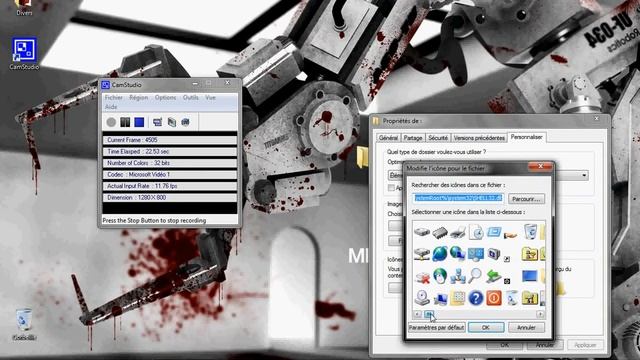Select the globe with mouse icon
Viewport: 640px width, 360px height.
click(x=440, y=276)
